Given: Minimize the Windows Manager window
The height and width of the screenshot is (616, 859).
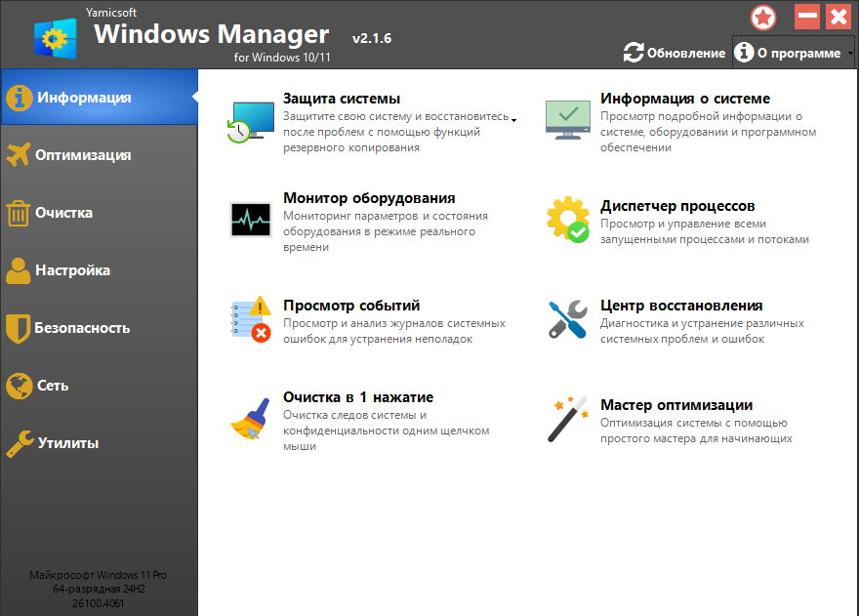Looking at the screenshot, I should [x=807, y=17].
